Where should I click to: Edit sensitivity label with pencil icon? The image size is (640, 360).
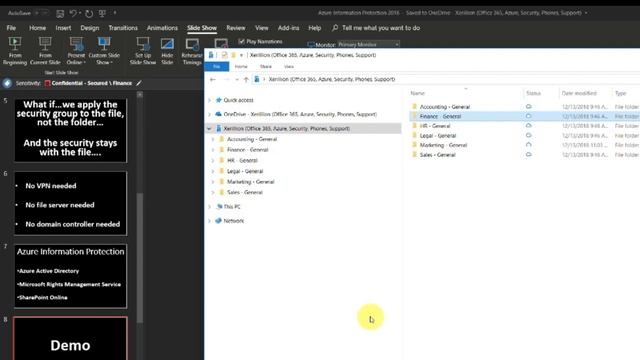pyautogui.click(x=139, y=83)
